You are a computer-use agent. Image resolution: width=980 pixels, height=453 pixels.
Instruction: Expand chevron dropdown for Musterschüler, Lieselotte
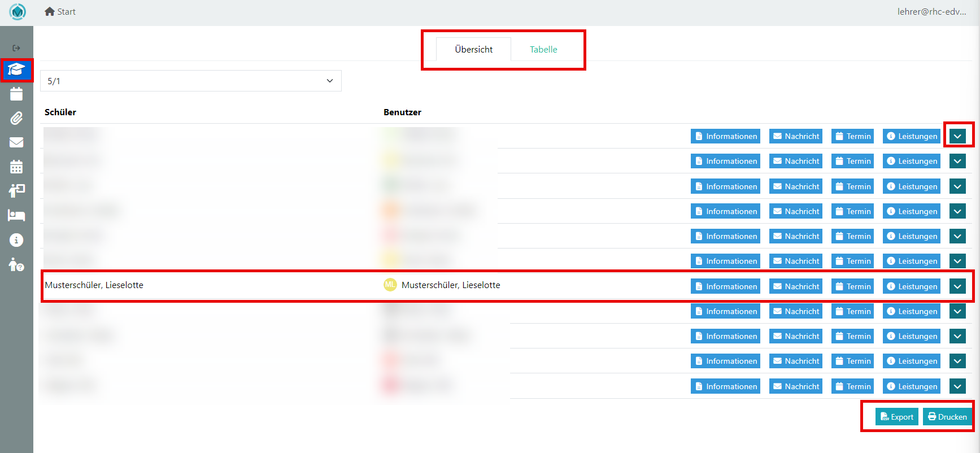(957, 286)
